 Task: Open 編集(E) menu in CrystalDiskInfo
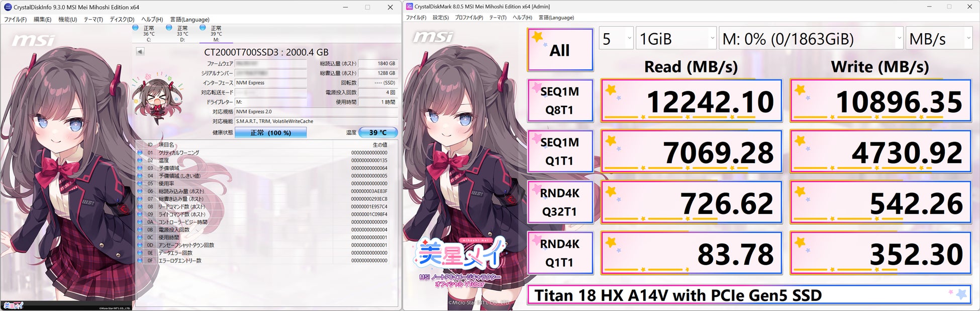click(42, 20)
